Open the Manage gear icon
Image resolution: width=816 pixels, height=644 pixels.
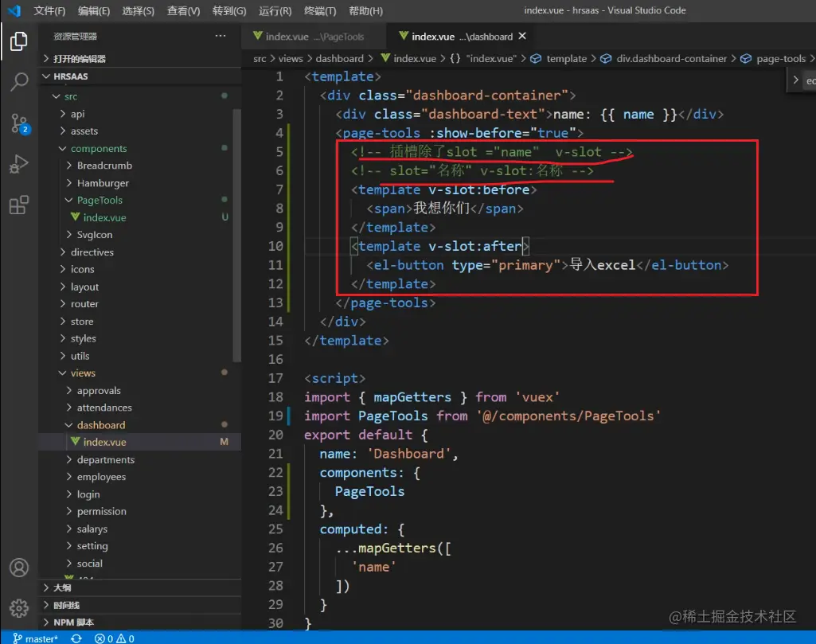[19, 609]
